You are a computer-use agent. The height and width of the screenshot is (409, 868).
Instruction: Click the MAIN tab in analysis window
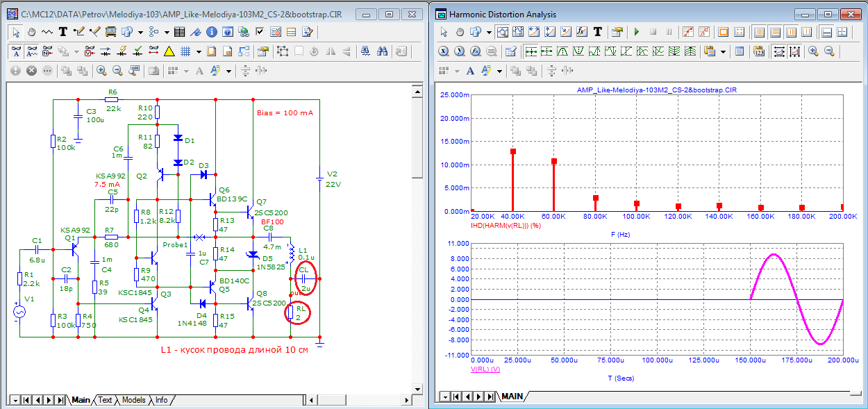point(512,396)
